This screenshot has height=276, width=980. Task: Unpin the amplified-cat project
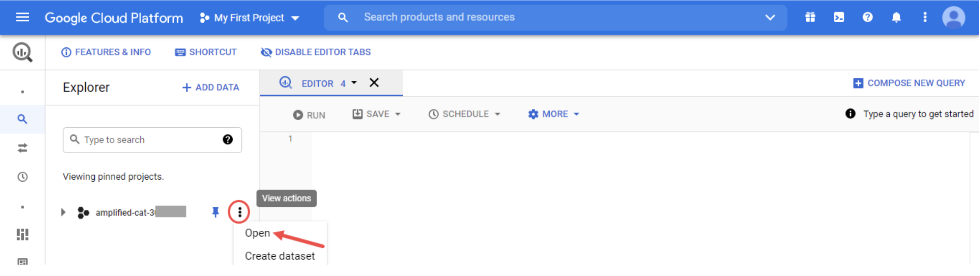215,212
